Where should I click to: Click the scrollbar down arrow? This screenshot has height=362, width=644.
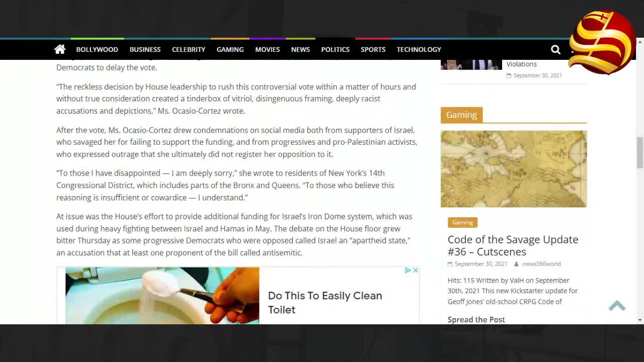(x=640, y=320)
